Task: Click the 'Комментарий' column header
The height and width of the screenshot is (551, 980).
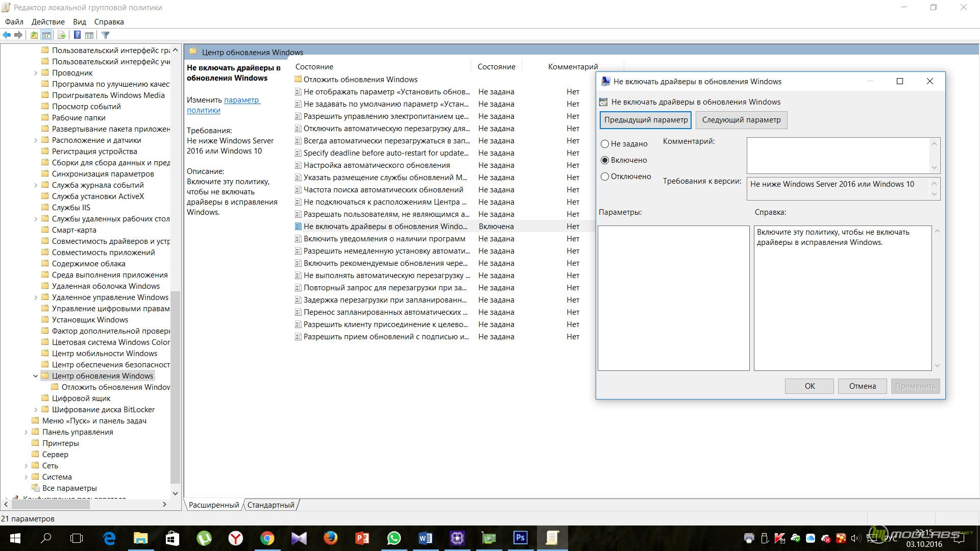Action: (573, 67)
